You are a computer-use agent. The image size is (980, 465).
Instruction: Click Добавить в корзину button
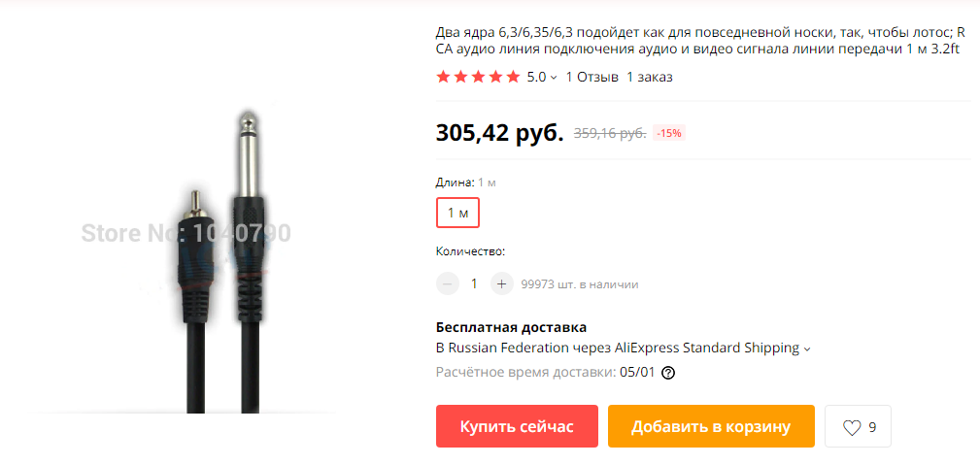click(x=711, y=426)
